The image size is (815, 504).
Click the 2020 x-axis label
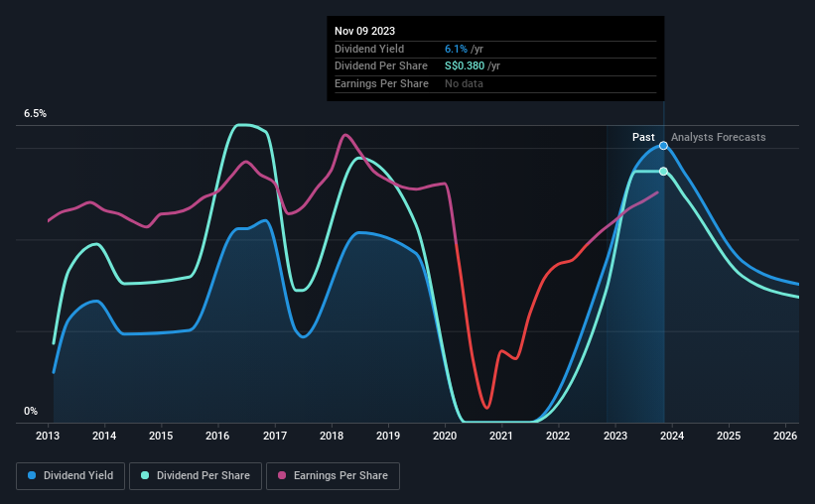[445, 436]
